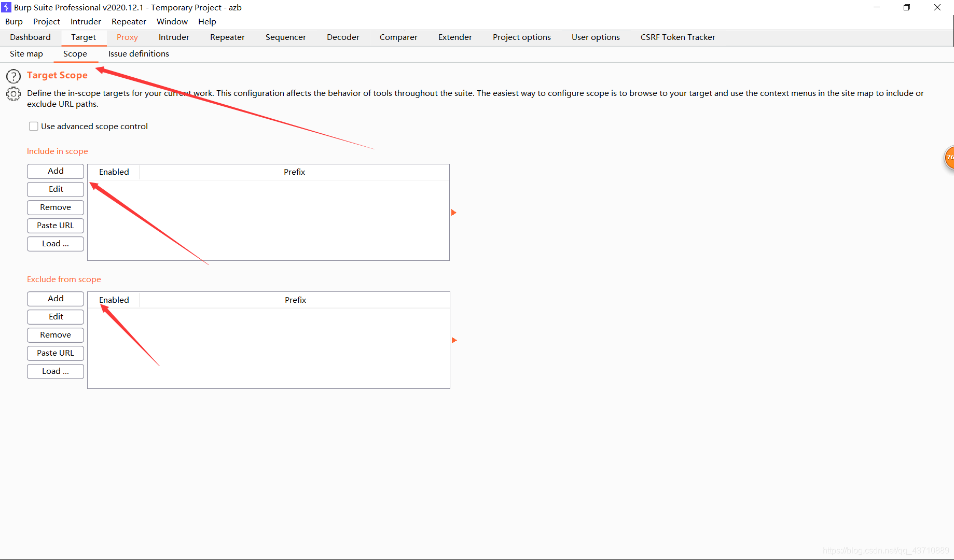This screenshot has width=954, height=560.
Task: Switch to the Intruder tool tab
Action: point(174,37)
